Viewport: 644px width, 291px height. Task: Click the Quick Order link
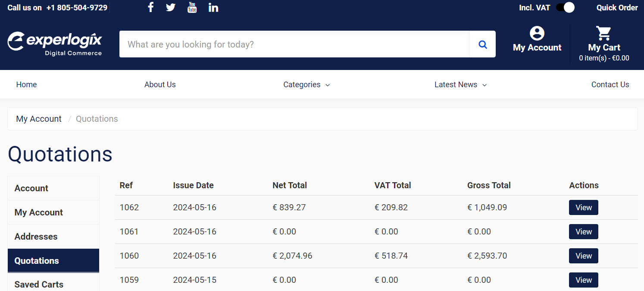click(617, 7)
